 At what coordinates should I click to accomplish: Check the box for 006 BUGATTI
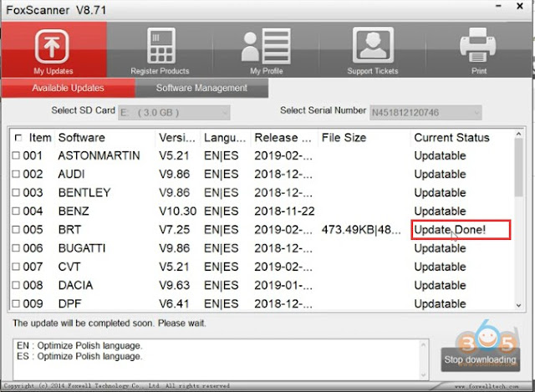(x=16, y=248)
